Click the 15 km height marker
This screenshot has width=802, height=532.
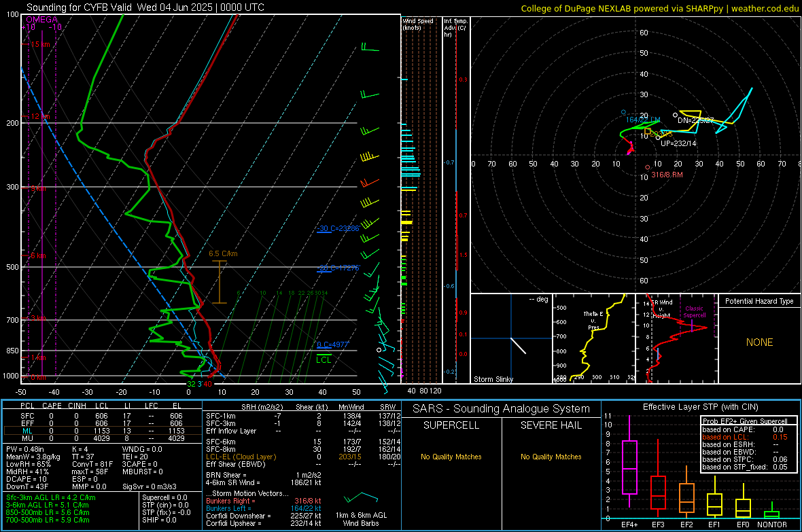pos(39,45)
